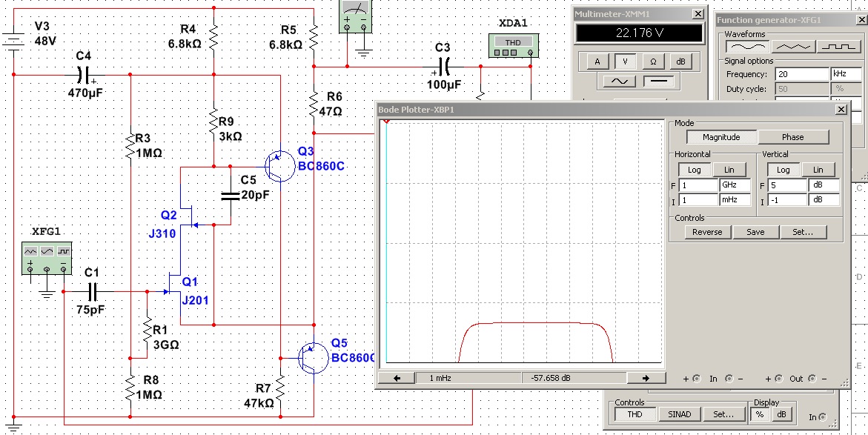Select DC signal mode on multimeter

(x=658, y=82)
